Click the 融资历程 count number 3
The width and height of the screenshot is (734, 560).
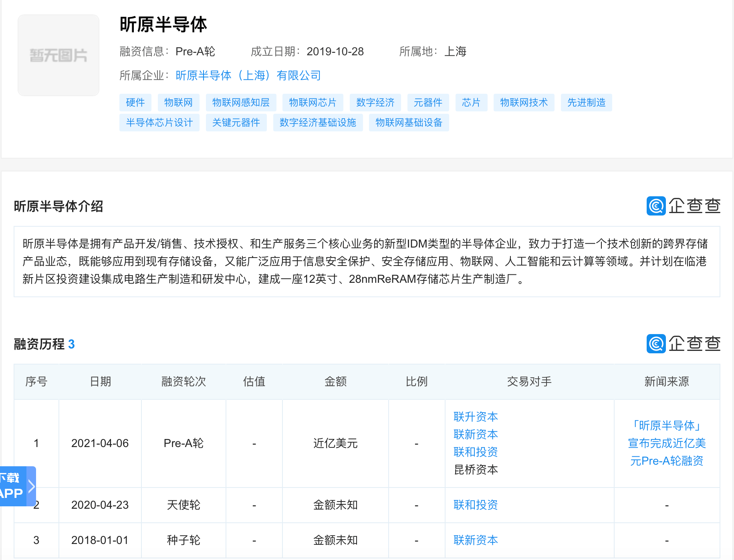(x=71, y=344)
